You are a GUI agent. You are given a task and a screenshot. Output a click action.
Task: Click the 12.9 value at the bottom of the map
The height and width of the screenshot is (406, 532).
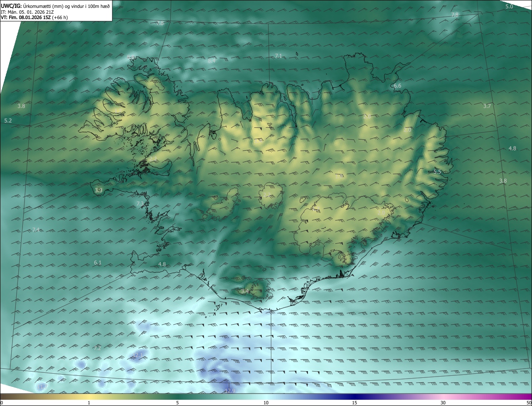[230, 391]
